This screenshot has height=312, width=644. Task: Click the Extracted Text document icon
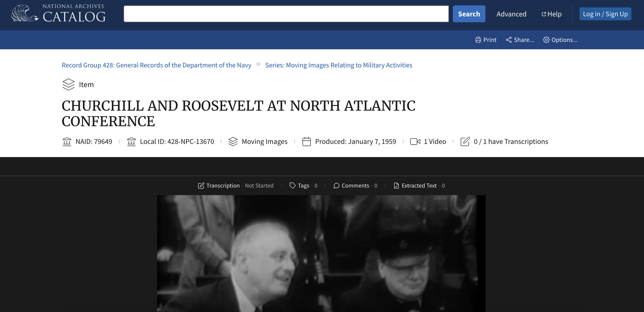coord(396,186)
